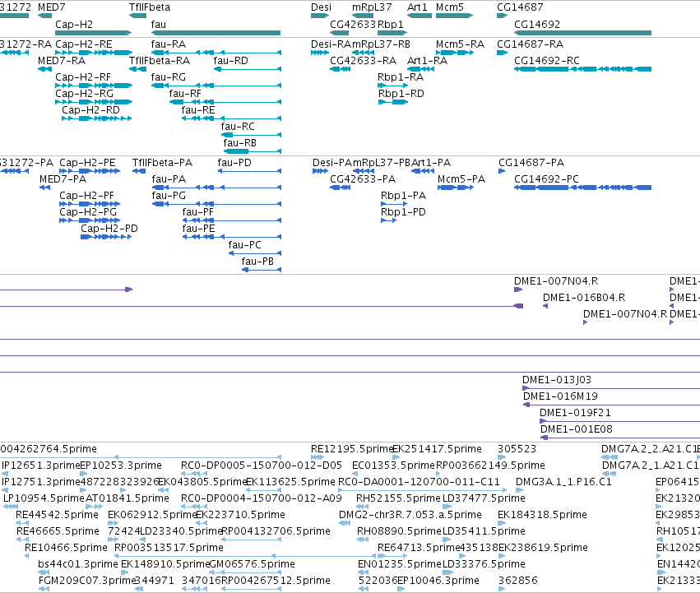
Task: Open the GM06576.5prime EST label
Action: click(253, 564)
